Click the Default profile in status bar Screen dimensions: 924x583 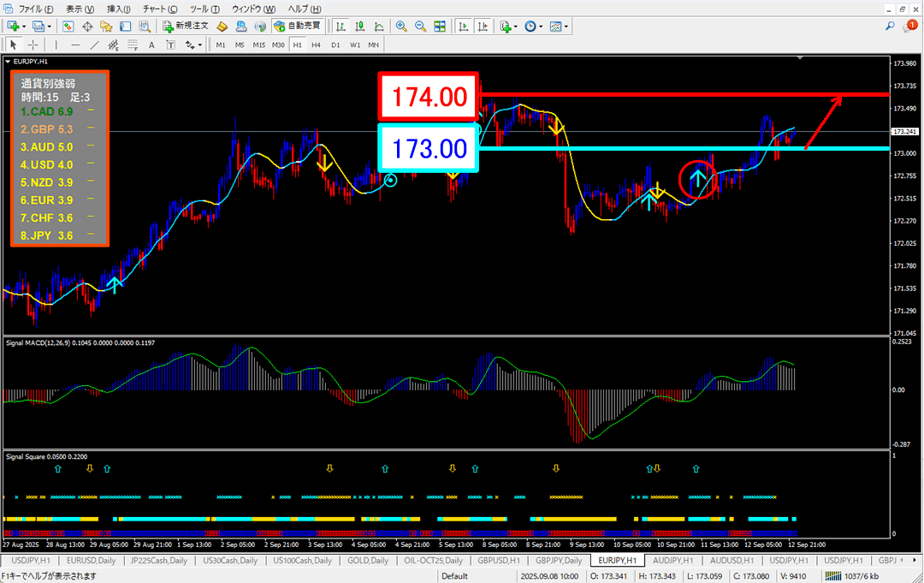point(454,576)
